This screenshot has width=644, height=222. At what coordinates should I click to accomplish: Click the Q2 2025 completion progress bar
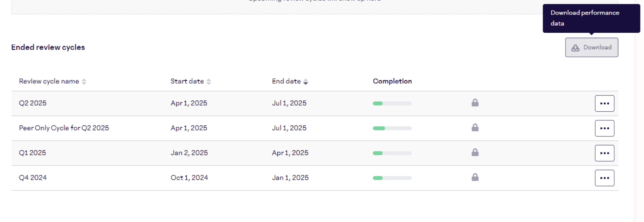(392, 103)
